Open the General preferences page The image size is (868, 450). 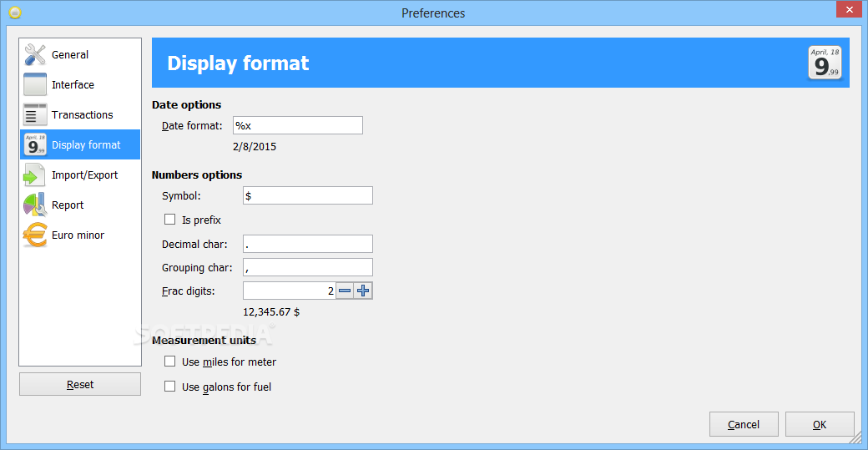[x=80, y=54]
